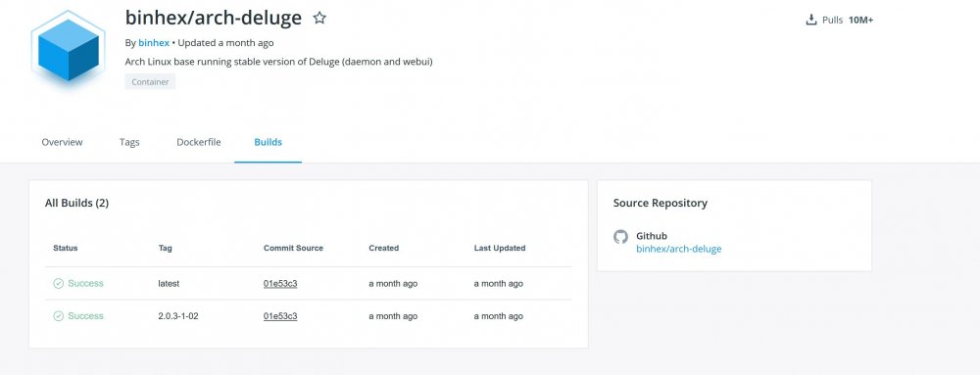This screenshot has width=980, height=375.
Task: Switch to the Tags tab
Action: [129, 142]
